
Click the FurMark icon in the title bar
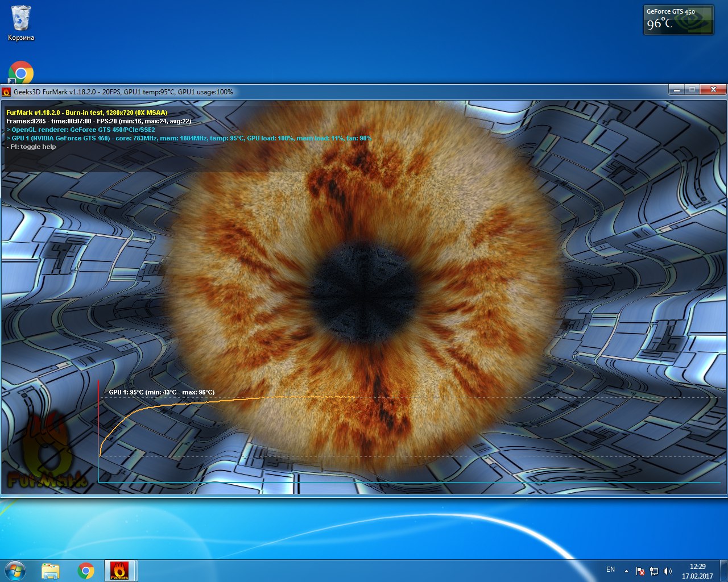pos(7,92)
